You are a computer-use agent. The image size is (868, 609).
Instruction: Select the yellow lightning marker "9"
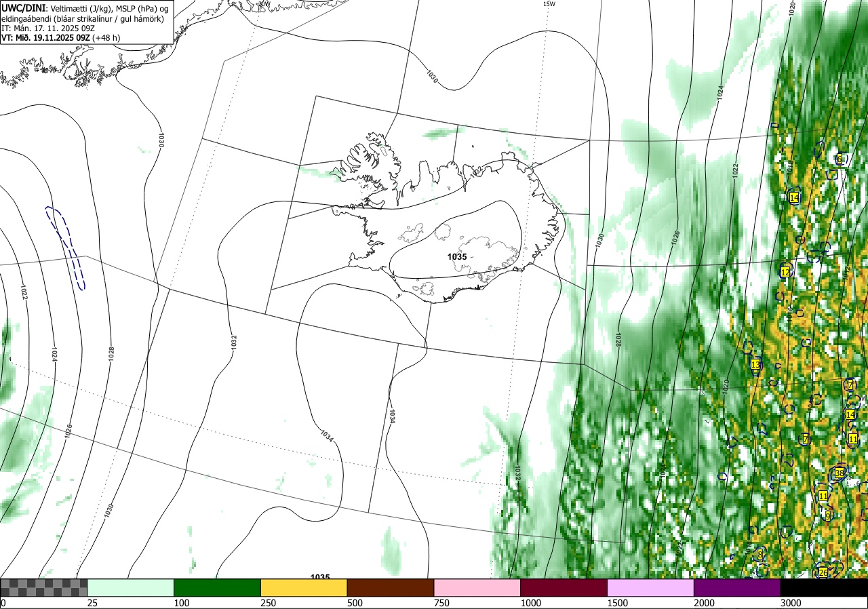(827, 515)
